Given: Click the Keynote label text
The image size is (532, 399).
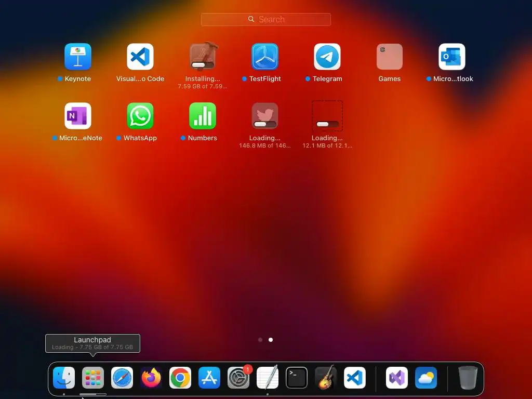Looking at the screenshot, I should tap(78, 79).
